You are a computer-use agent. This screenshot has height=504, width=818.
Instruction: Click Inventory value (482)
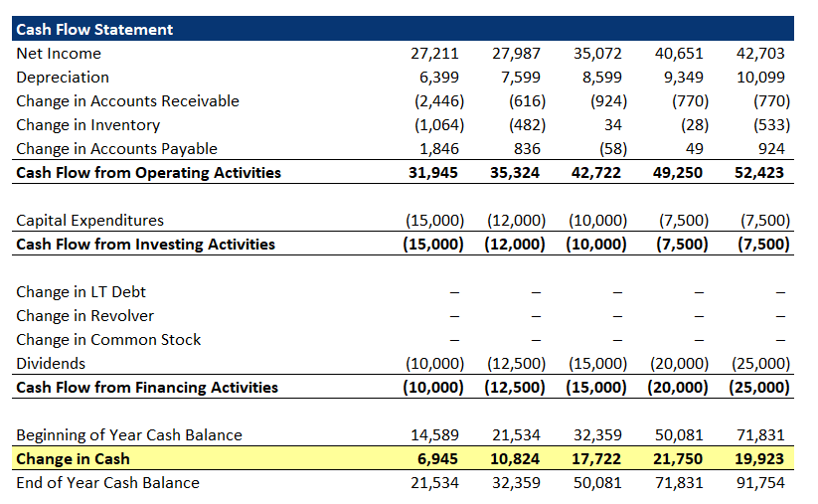[x=528, y=125]
